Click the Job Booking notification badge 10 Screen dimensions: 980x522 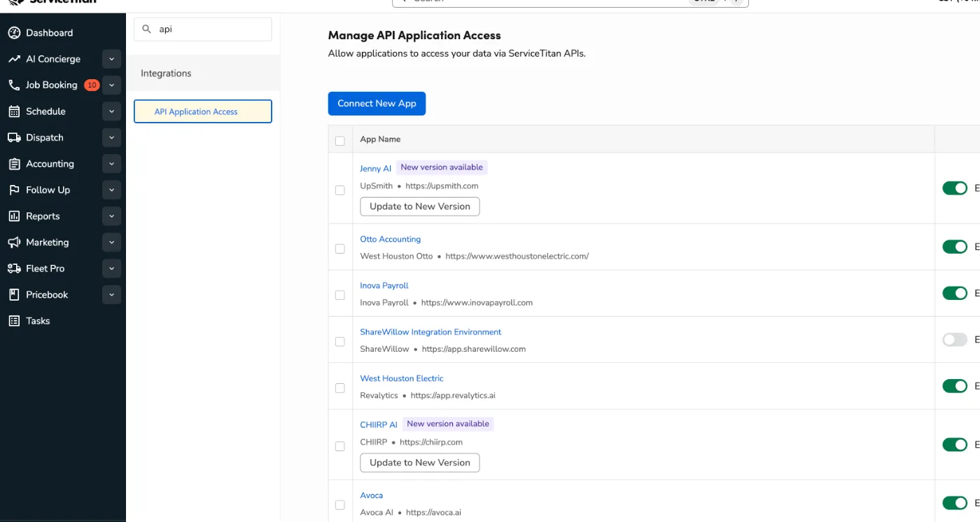tap(92, 85)
